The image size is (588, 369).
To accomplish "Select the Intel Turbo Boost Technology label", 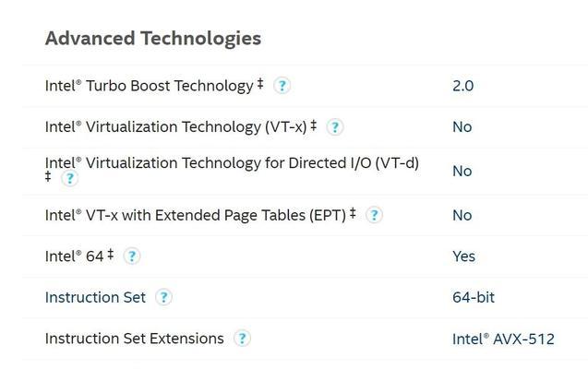I will [154, 86].
